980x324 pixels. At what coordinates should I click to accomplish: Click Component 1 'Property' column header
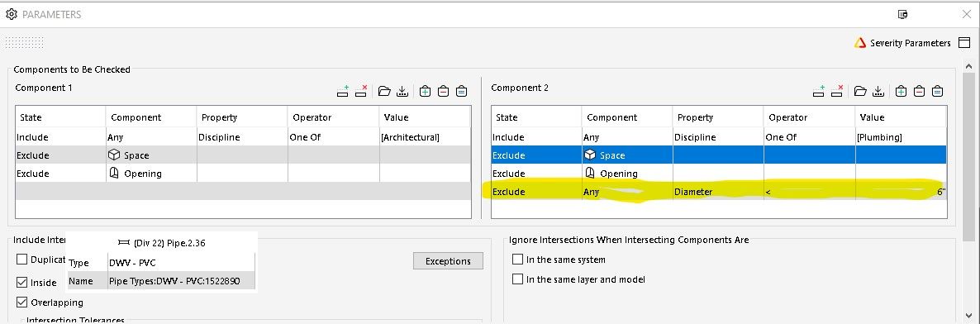pyautogui.click(x=242, y=117)
